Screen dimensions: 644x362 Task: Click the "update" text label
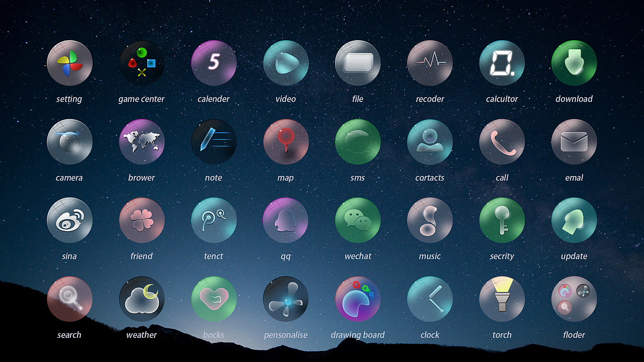574,257
